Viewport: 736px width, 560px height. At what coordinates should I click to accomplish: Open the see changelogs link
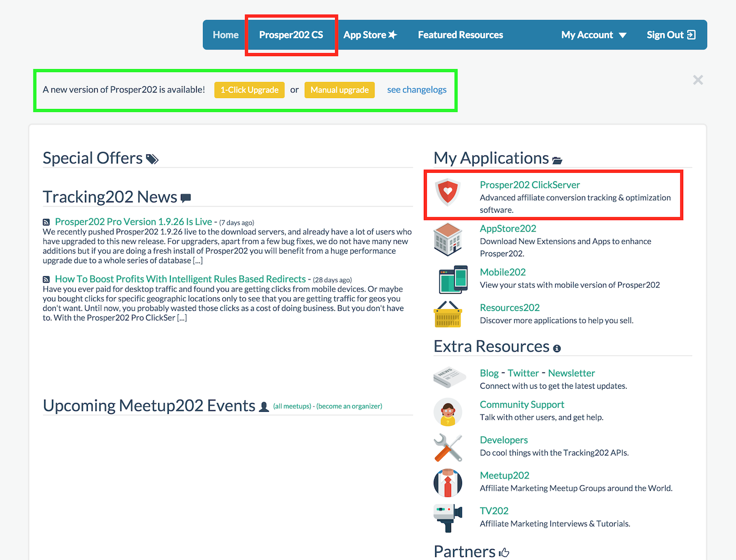click(416, 90)
